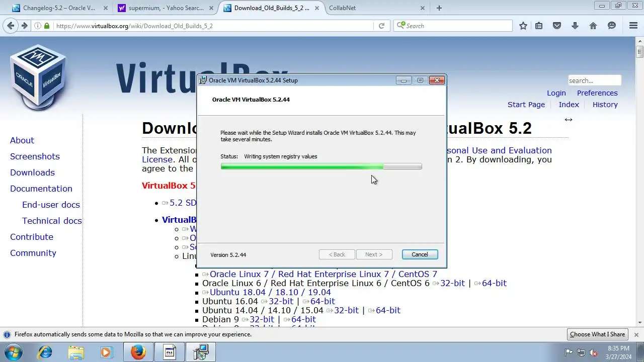Click the smiley chat bubble toolbar icon
This screenshot has width=644, height=362.
(611, 26)
